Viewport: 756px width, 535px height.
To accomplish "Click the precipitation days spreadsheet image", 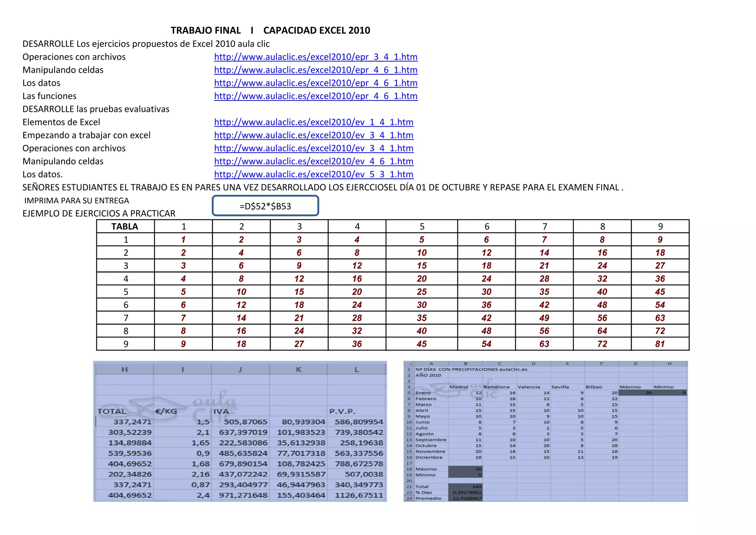I will (x=546, y=431).
